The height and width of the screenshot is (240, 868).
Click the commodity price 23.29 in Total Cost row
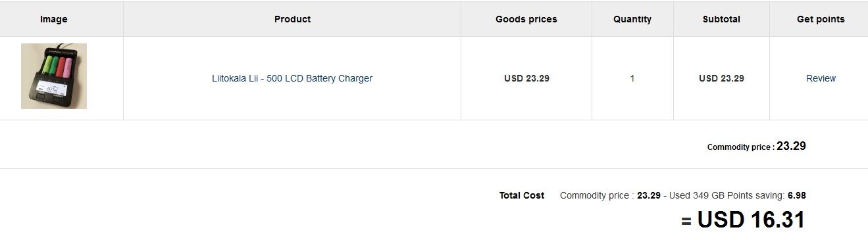pos(649,195)
